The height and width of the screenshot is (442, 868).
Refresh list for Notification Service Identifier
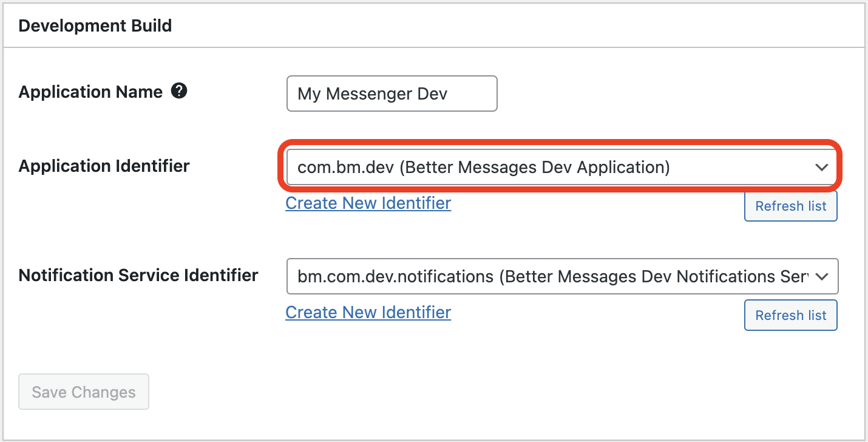[x=791, y=315]
